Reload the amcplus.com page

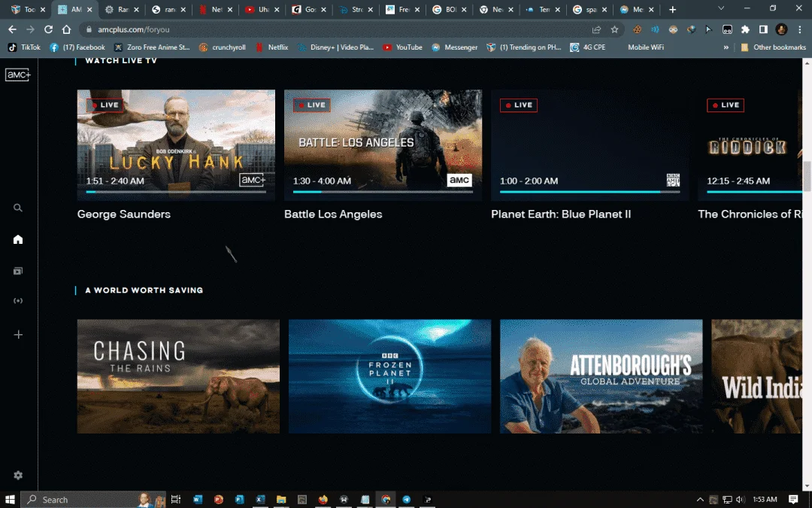pyautogui.click(x=48, y=29)
